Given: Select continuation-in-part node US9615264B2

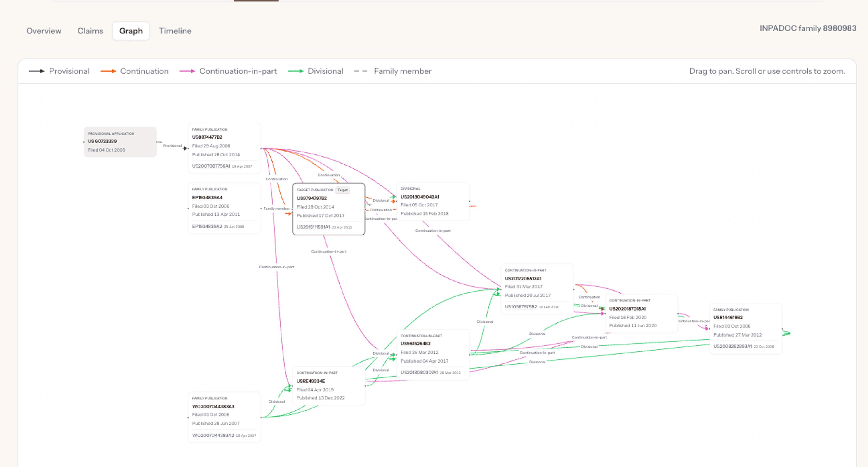Looking at the screenshot, I should [433, 354].
